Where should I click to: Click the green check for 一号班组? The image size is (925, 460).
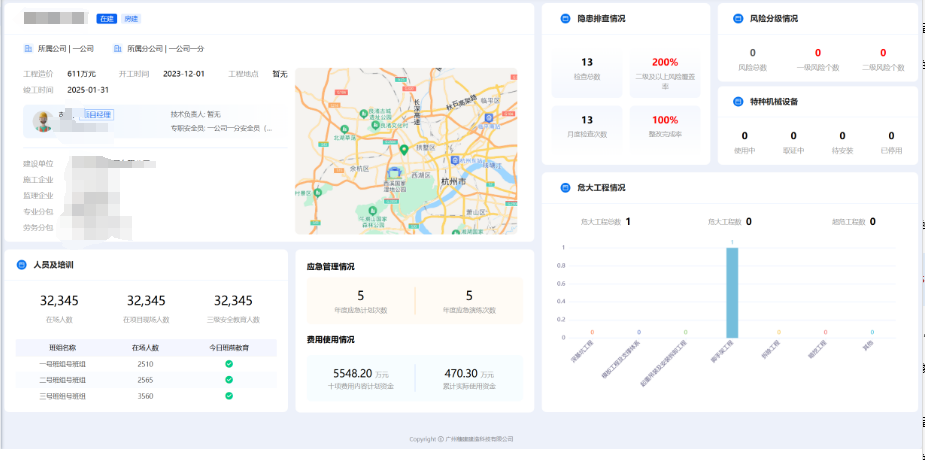229,364
